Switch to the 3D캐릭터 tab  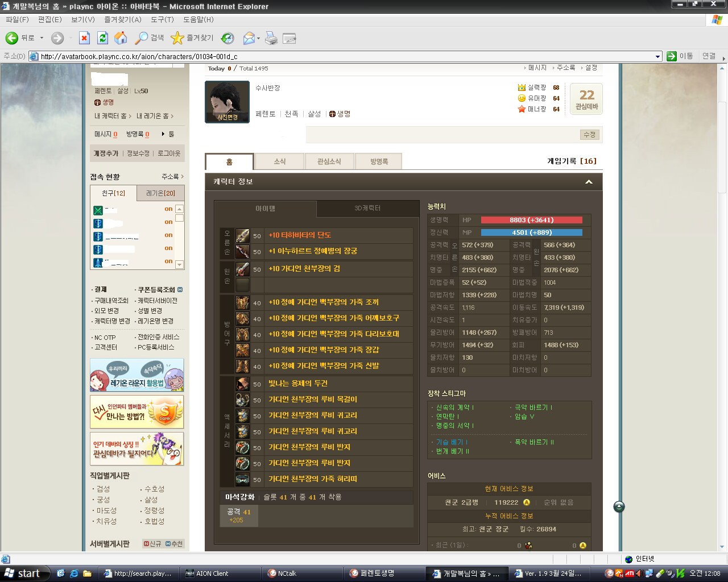click(x=367, y=209)
